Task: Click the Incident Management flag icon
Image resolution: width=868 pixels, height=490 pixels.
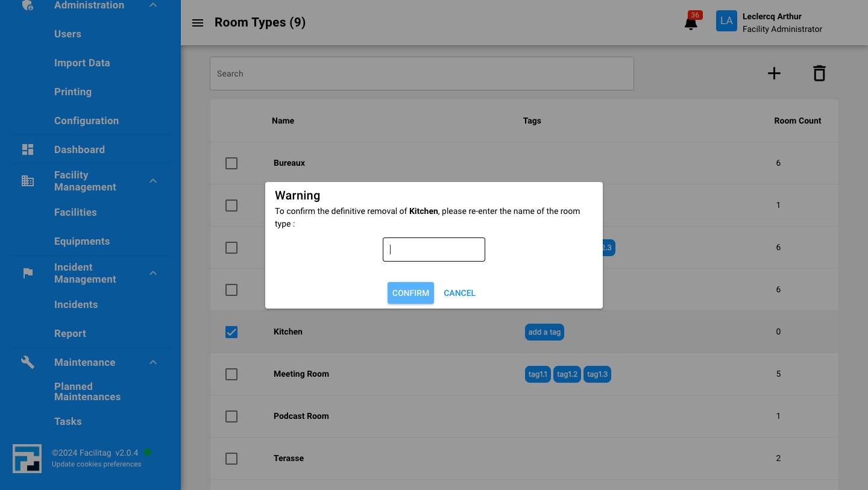Action: (28, 273)
